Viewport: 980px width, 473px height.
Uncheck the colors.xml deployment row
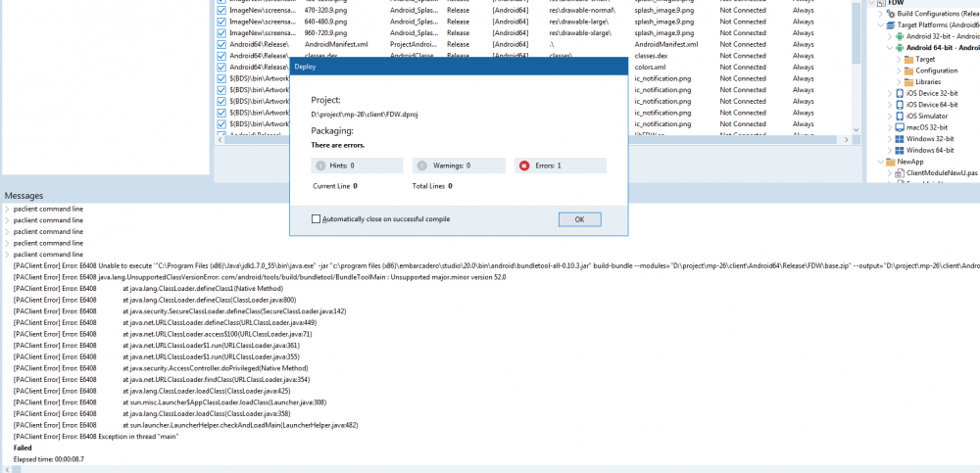220,67
